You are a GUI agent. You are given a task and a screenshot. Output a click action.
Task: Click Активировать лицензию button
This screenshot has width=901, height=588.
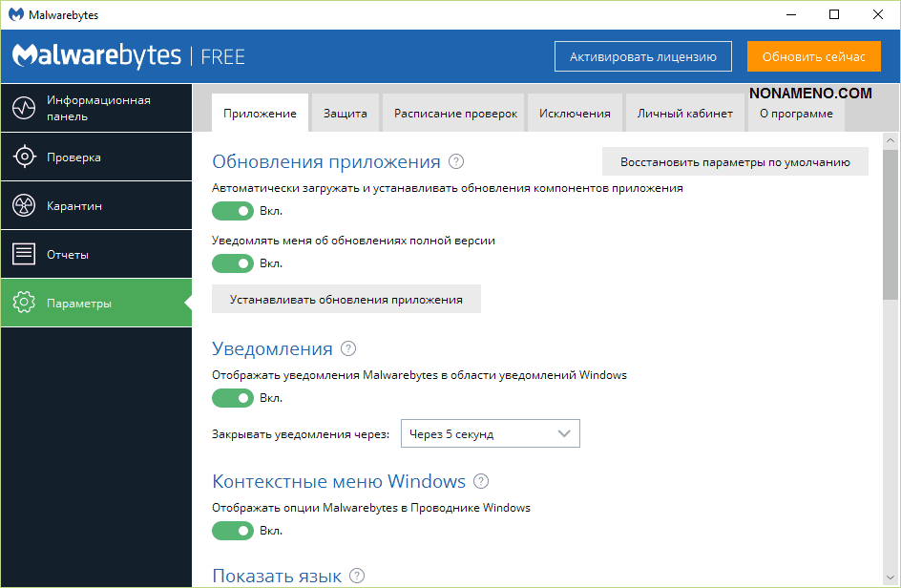pyautogui.click(x=642, y=56)
